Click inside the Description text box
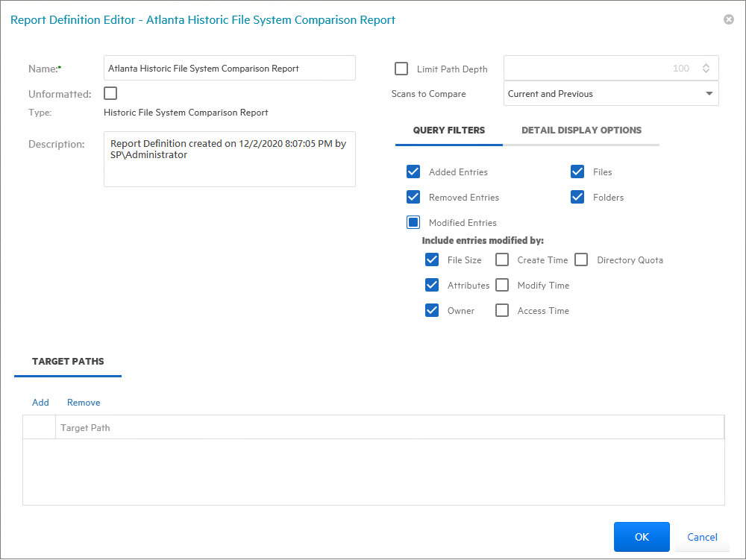This screenshot has height=560, width=746. 229,159
